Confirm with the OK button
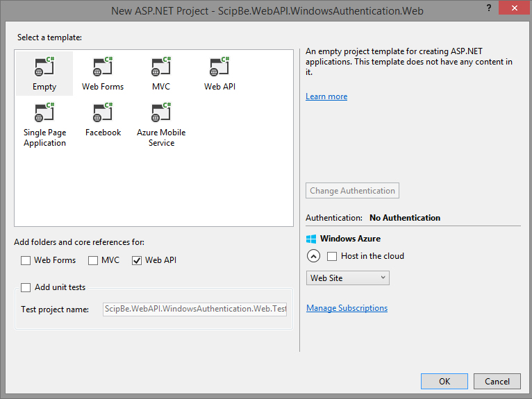This screenshot has height=399, width=532. [444, 382]
